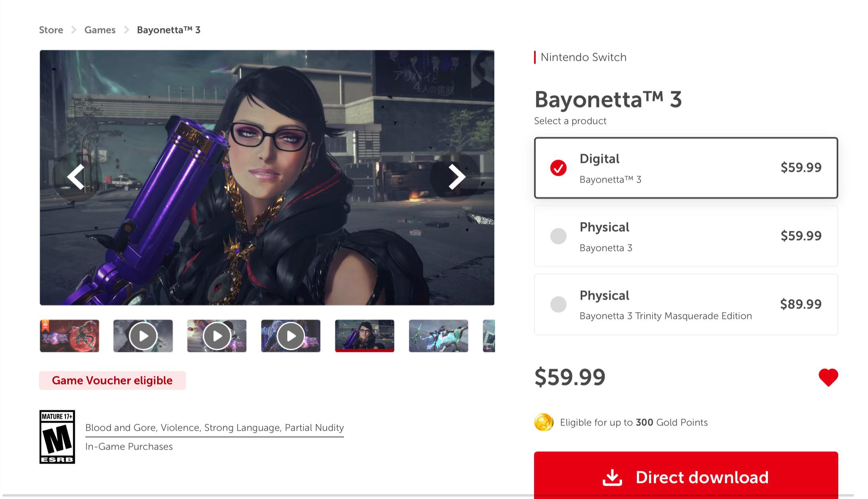The width and height of the screenshot is (868, 499).
Task: Click the red progress bar under active thumbnail
Action: 364,350
